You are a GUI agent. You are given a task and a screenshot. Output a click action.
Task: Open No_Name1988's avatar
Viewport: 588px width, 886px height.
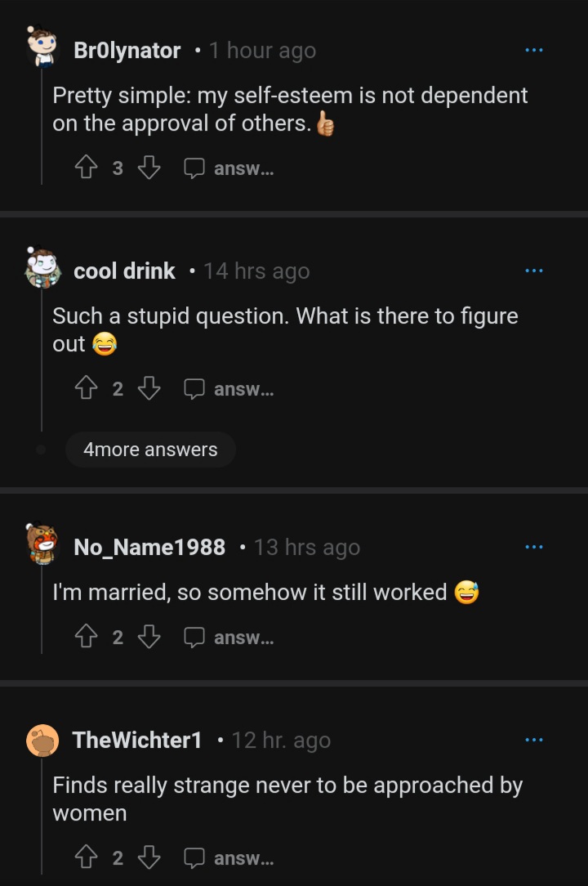click(x=42, y=544)
